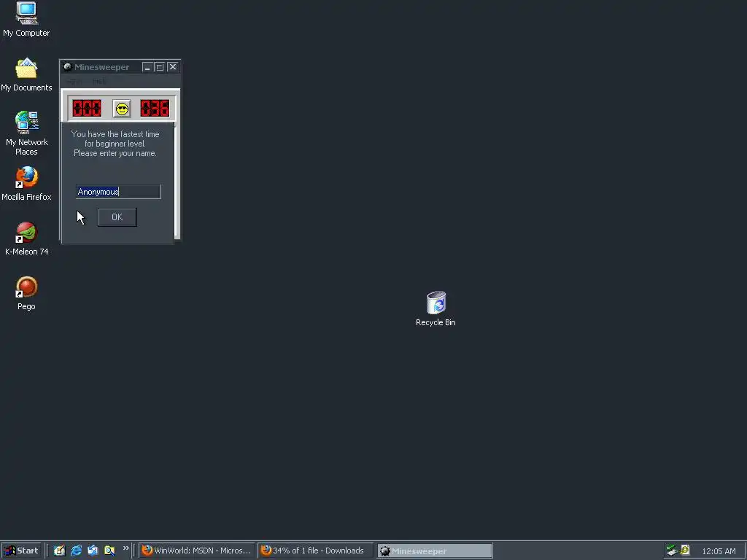
Task: Select the Mozilla Firefox desktop shortcut
Action: point(26,184)
